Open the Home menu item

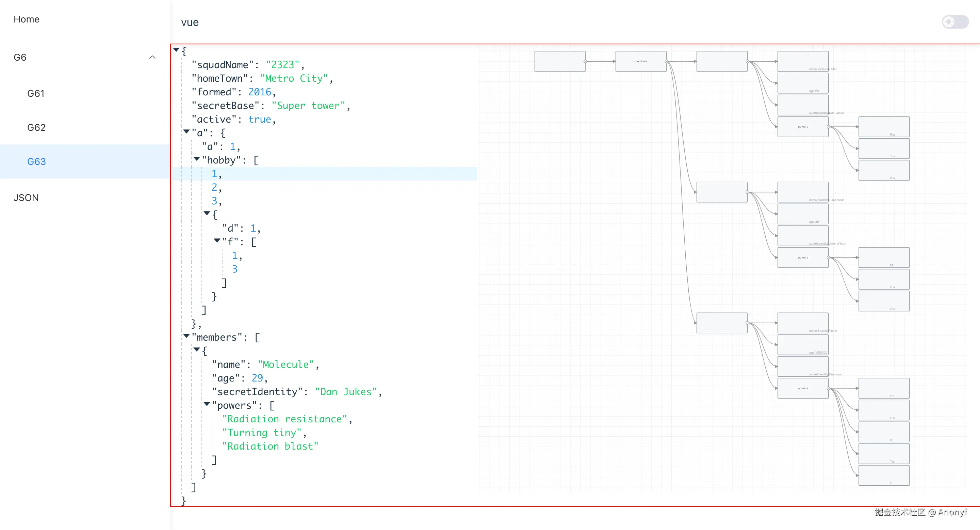click(x=26, y=19)
